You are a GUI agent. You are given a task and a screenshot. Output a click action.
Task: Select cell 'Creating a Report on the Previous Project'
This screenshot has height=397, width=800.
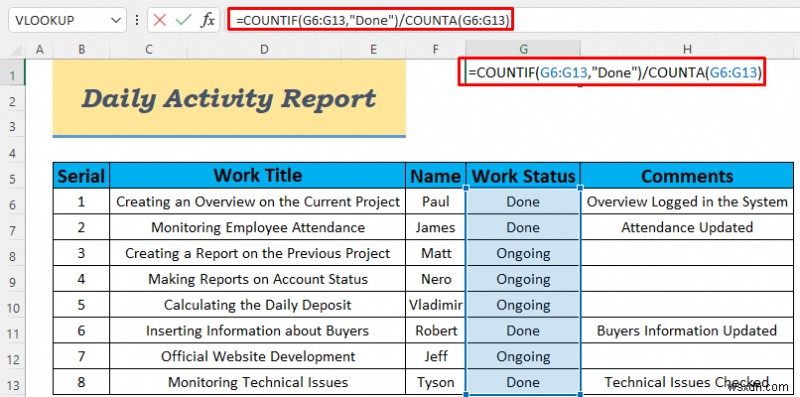pos(258,253)
